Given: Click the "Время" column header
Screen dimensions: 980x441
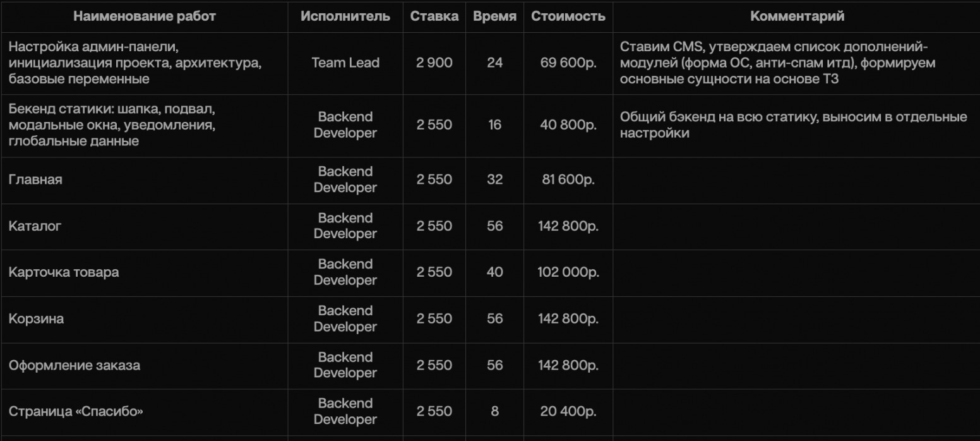Looking at the screenshot, I should coord(494,17).
